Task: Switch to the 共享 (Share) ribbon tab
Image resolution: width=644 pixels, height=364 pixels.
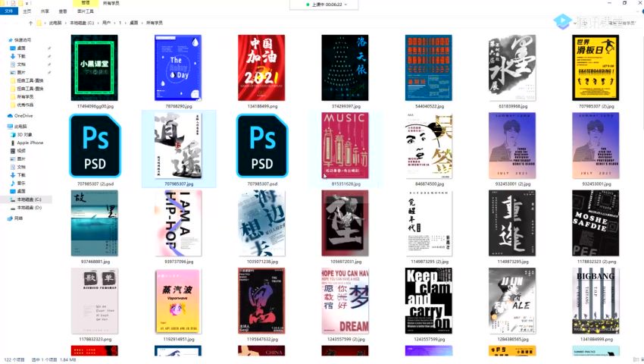Action: point(45,11)
